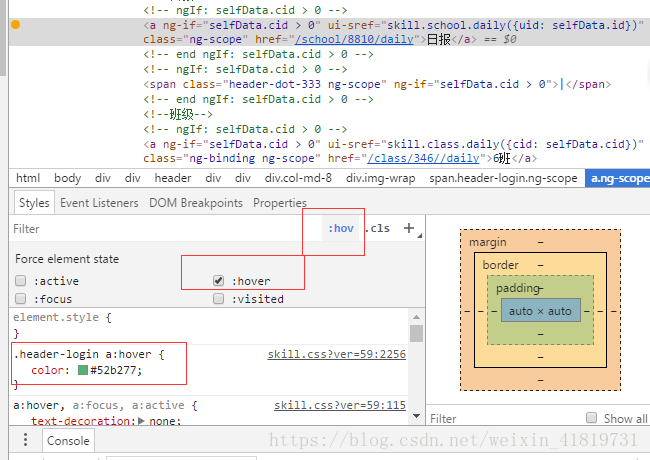Select div.col-md-8 in the breadcrumb
The image size is (650, 460).
[x=298, y=178]
